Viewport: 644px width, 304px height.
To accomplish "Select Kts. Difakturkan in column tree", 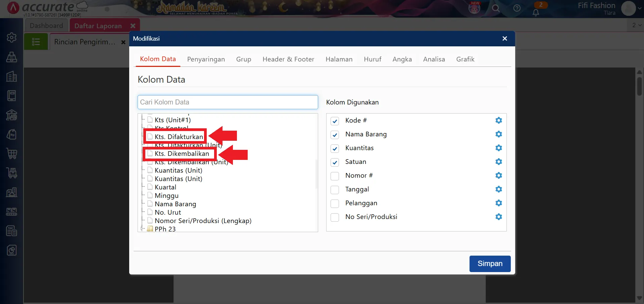I will click(x=179, y=137).
